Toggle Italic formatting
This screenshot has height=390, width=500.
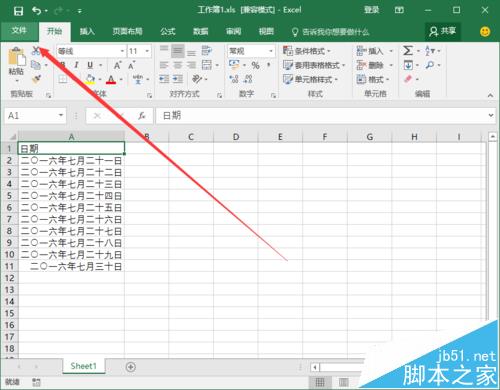[76, 65]
